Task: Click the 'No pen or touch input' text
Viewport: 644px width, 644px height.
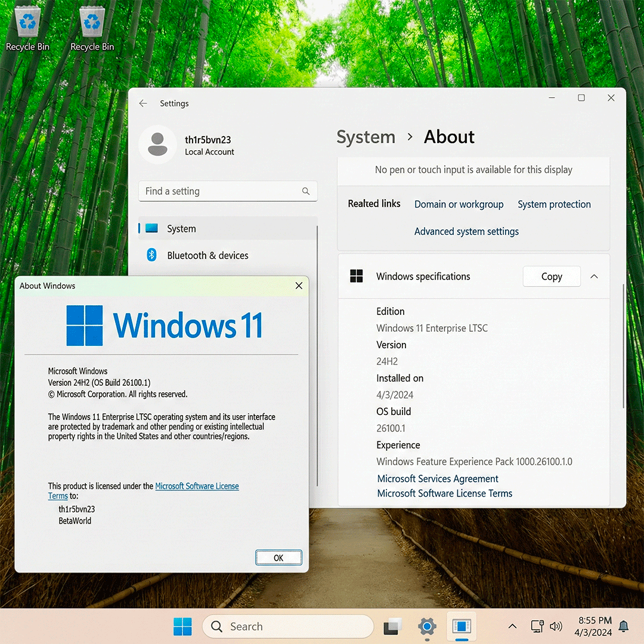Action: click(x=473, y=169)
